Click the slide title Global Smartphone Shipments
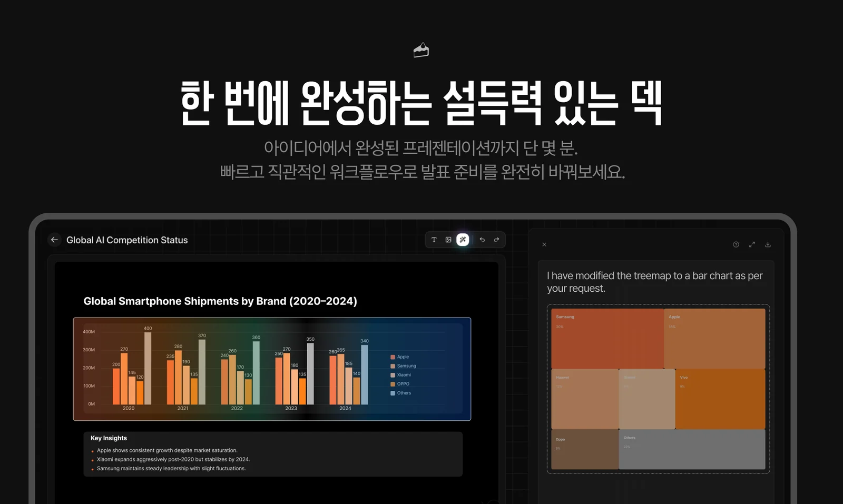 [x=220, y=301]
